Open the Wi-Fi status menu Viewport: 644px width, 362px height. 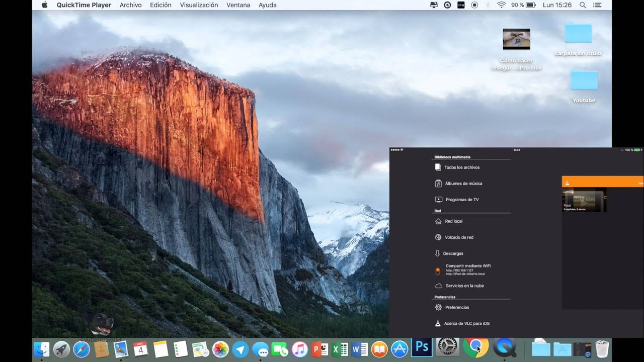pyautogui.click(x=501, y=5)
